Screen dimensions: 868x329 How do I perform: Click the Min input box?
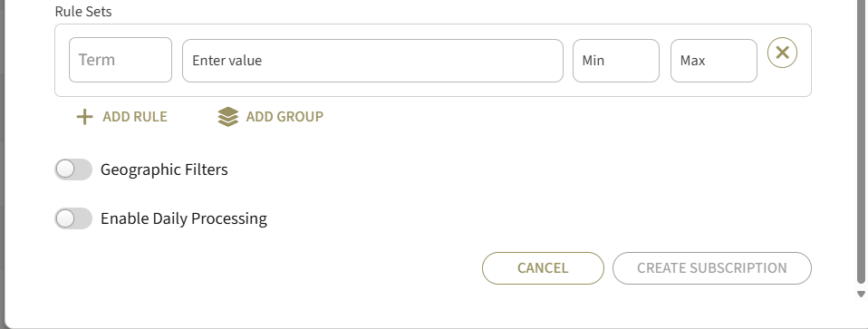[x=615, y=61]
